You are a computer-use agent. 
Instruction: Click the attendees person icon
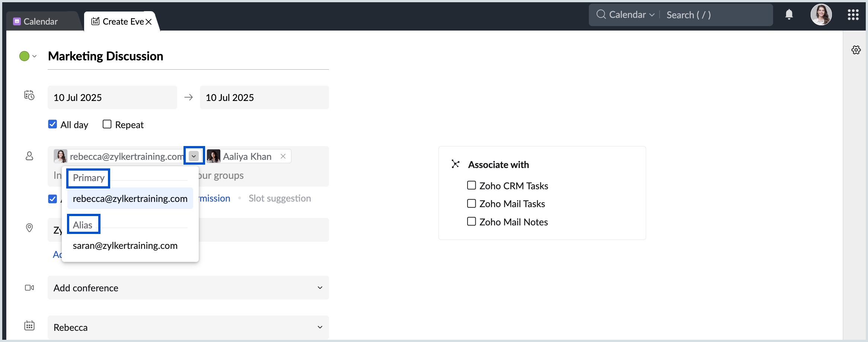click(x=29, y=156)
